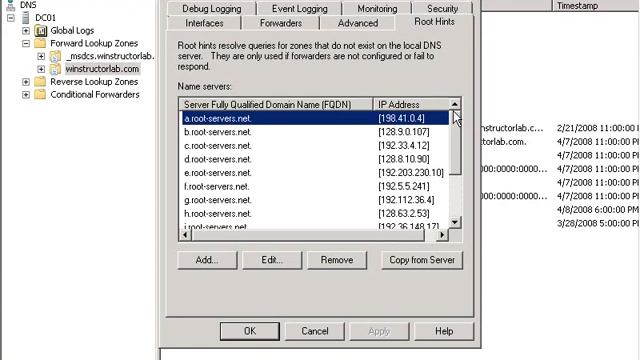Cancel the properties dialog
The width and height of the screenshot is (640, 360).
coord(315,331)
